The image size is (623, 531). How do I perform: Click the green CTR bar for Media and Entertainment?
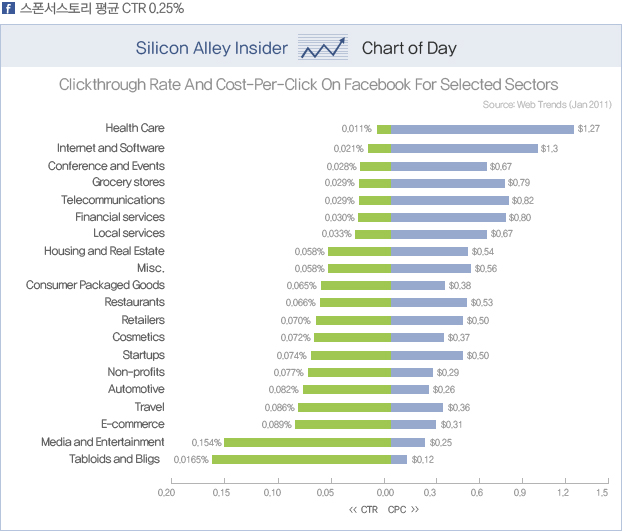click(307, 442)
